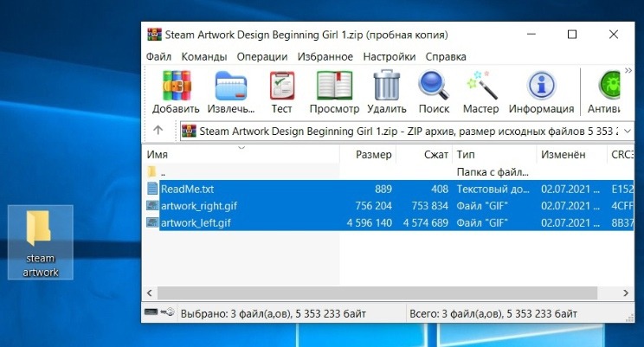644x347 pixels.
Task: Open the Команды menu
Action: 204,56
